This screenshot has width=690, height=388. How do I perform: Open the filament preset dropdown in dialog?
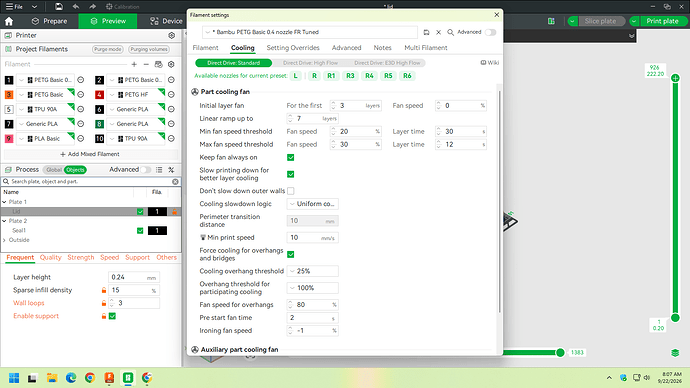click(x=310, y=32)
